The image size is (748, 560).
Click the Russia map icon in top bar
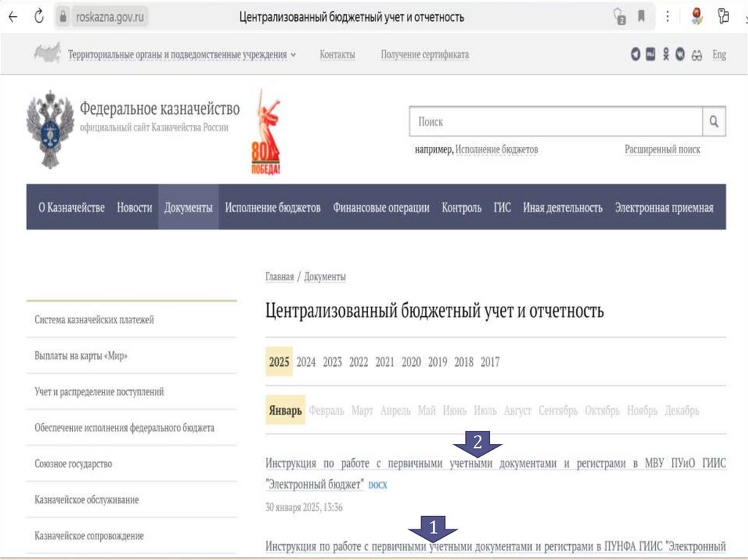[x=47, y=53]
